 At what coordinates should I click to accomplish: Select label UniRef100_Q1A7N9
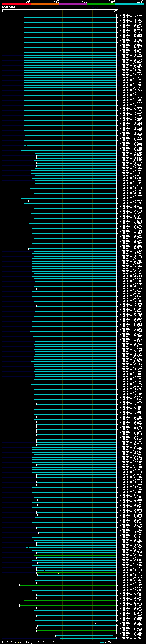131,417
